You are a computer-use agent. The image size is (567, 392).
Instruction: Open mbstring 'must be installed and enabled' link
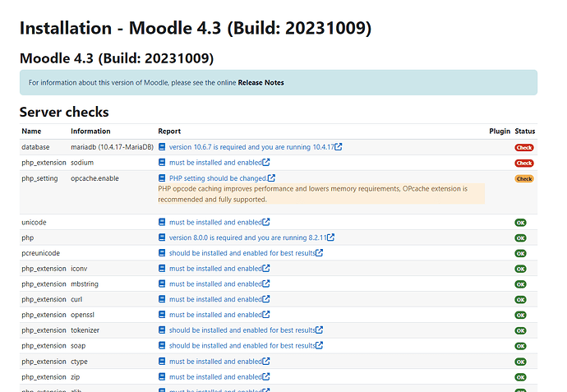tap(215, 284)
